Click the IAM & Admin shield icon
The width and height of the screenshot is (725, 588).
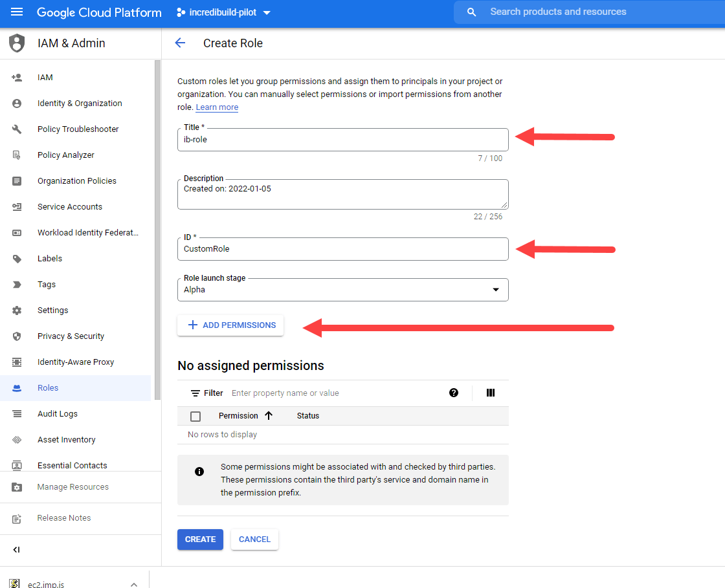coord(17,43)
